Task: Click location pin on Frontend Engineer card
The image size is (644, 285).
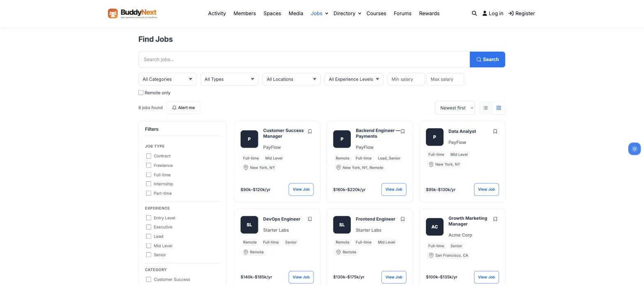Action: click(338, 252)
